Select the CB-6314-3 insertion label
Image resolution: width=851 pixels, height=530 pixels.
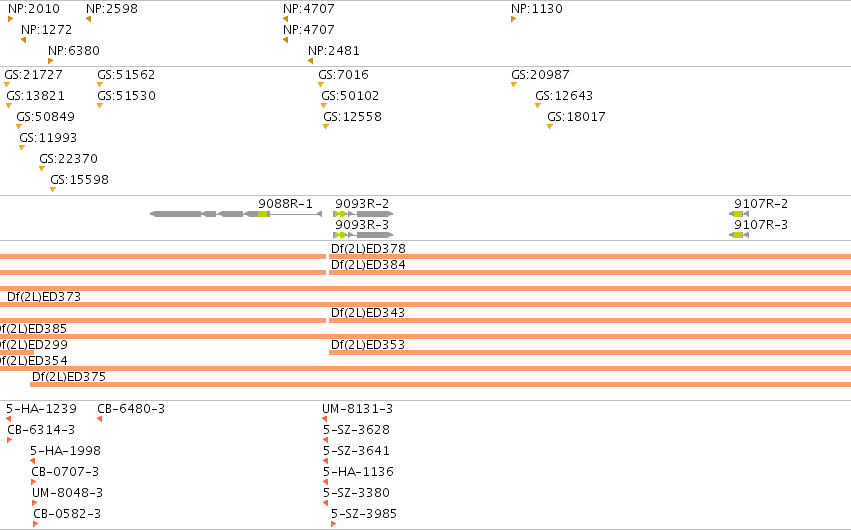coord(41,430)
